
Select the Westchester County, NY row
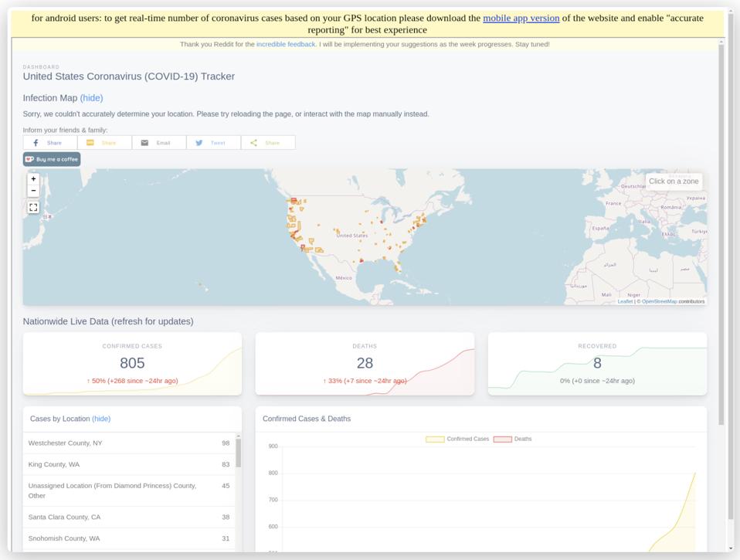[129, 443]
